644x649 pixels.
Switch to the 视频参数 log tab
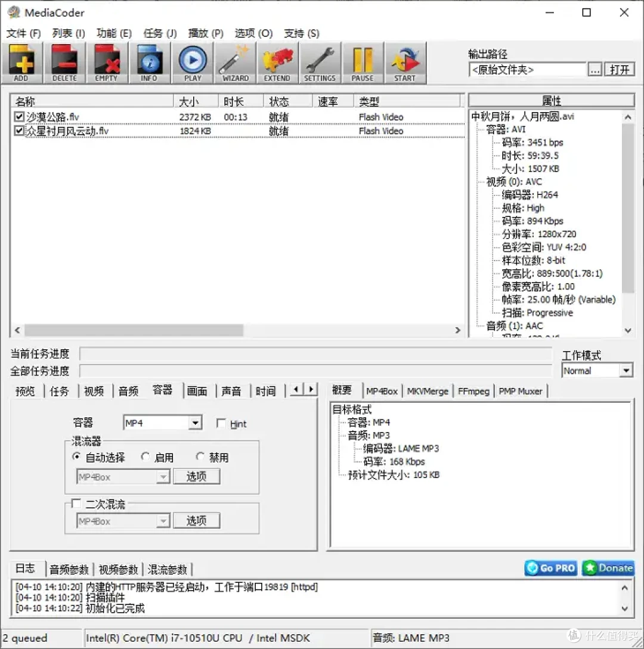pos(119,570)
